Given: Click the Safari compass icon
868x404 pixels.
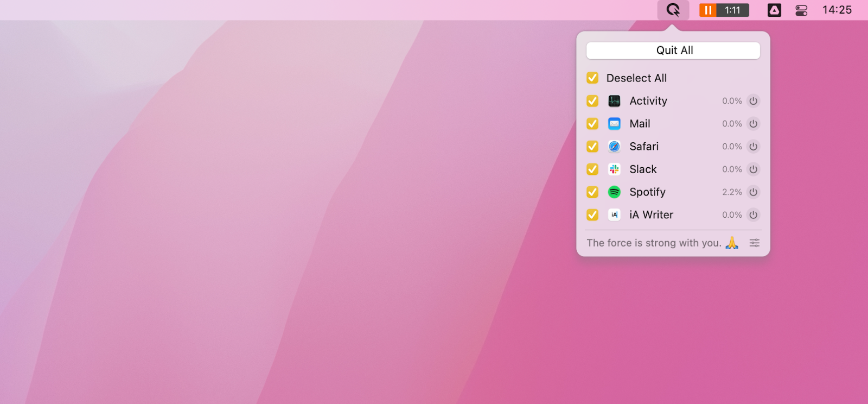Looking at the screenshot, I should pyautogui.click(x=614, y=147).
